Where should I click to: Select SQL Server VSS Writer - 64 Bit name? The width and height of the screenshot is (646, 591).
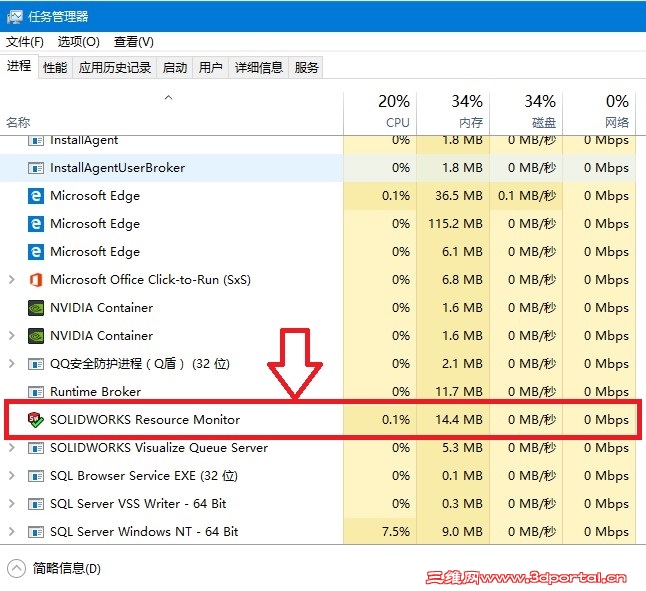click(138, 504)
